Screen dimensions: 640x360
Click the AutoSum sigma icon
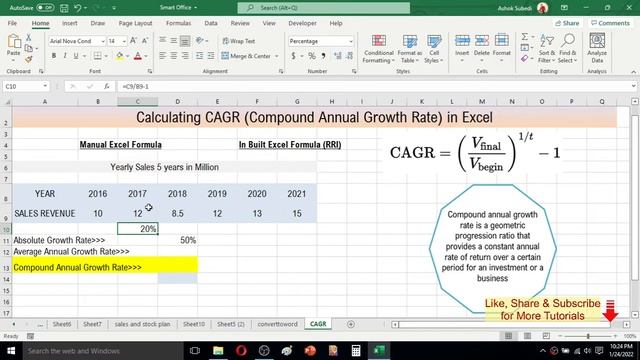(x=524, y=37)
